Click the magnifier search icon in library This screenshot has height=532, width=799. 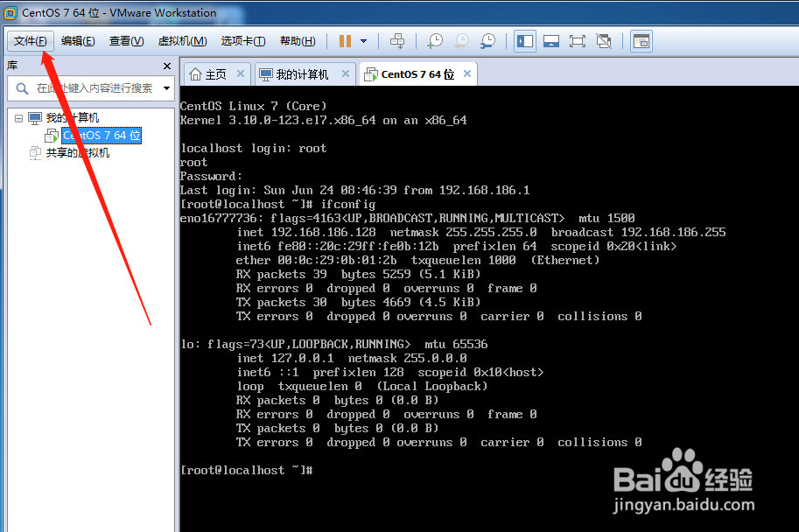[x=22, y=88]
